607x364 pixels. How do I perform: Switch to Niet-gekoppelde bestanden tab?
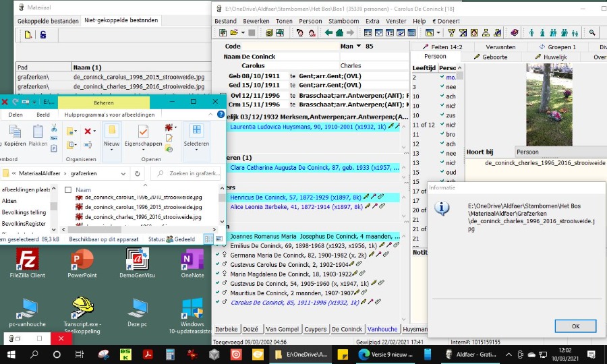[121, 21]
